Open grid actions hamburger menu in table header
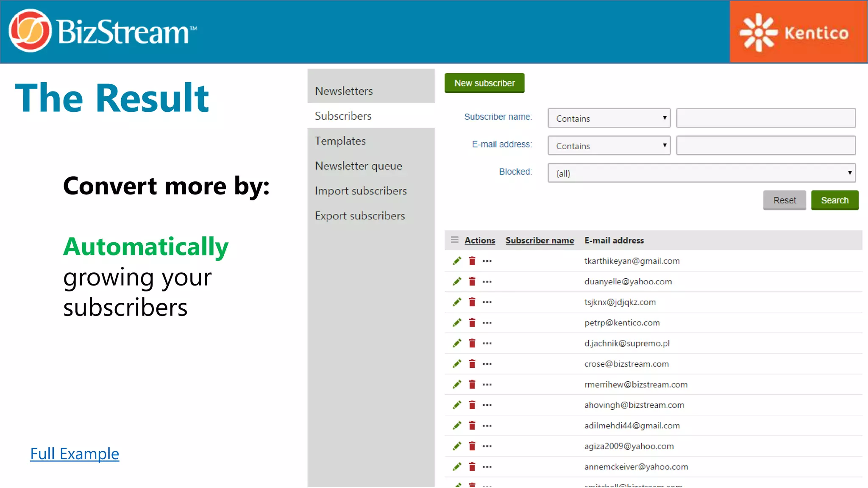The height and width of the screenshot is (488, 868). tap(454, 240)
